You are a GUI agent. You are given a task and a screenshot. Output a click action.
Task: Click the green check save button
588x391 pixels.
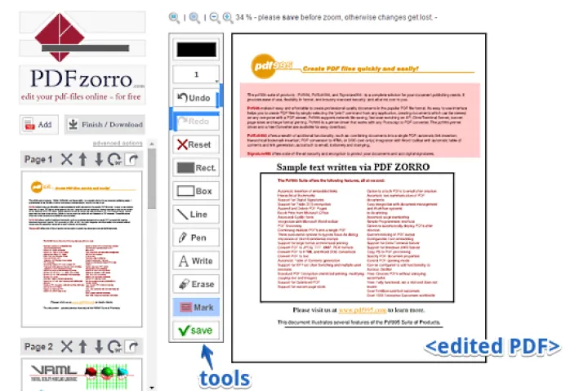tap(196, 331)
